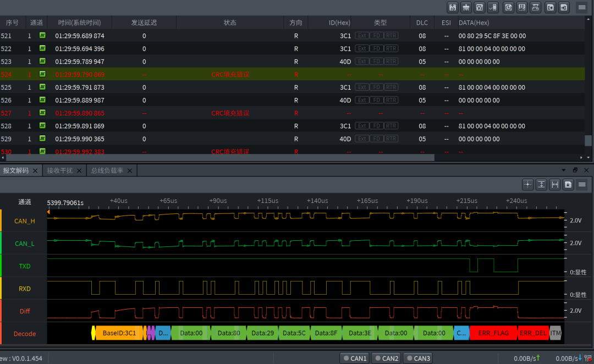Click the import arrow-in icon

point(564,8)
